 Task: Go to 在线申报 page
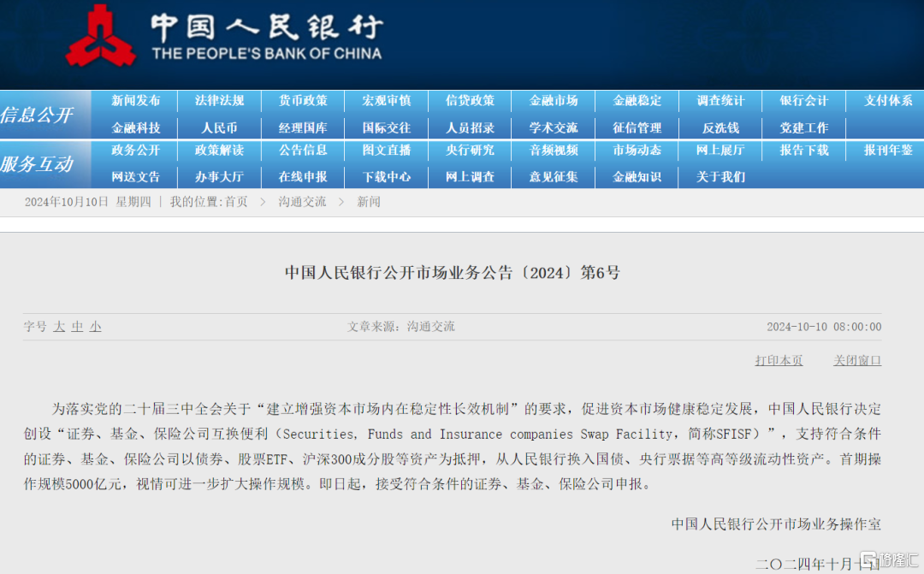click(303, 177)
